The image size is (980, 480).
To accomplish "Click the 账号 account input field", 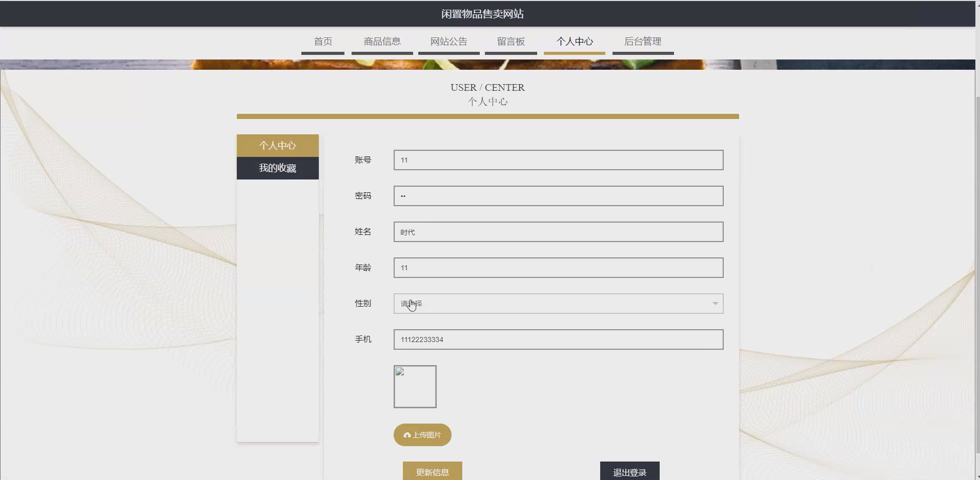I will 558,159.
